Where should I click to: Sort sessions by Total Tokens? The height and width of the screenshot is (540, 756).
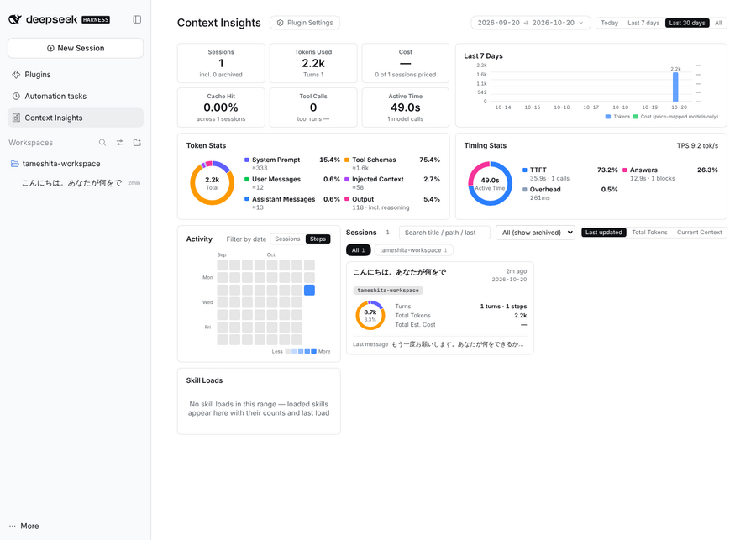pos(649,233)
